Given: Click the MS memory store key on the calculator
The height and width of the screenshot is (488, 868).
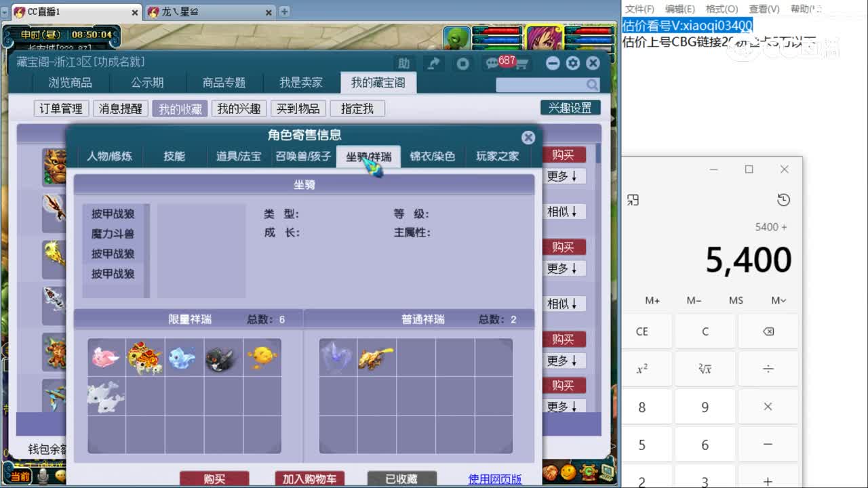Looking at the screenshot, I should (x=736, y=300).
